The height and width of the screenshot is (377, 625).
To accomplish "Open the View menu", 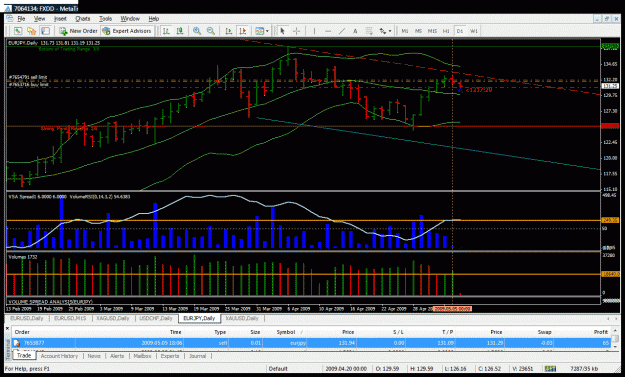I will coord(39,18).
